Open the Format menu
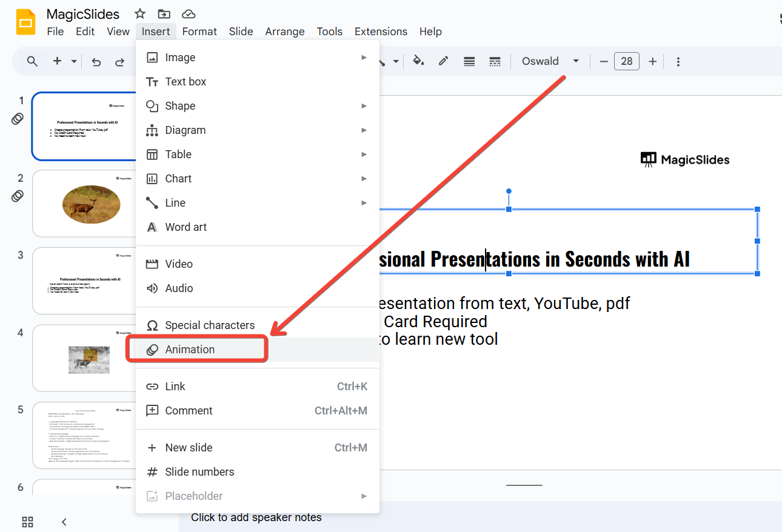This screenshot has width=782, height=532. point(199,32)
